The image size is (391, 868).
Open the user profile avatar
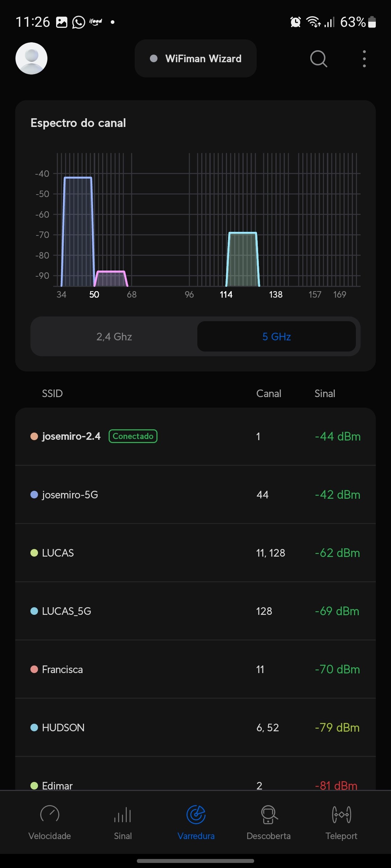pos(31,59)
